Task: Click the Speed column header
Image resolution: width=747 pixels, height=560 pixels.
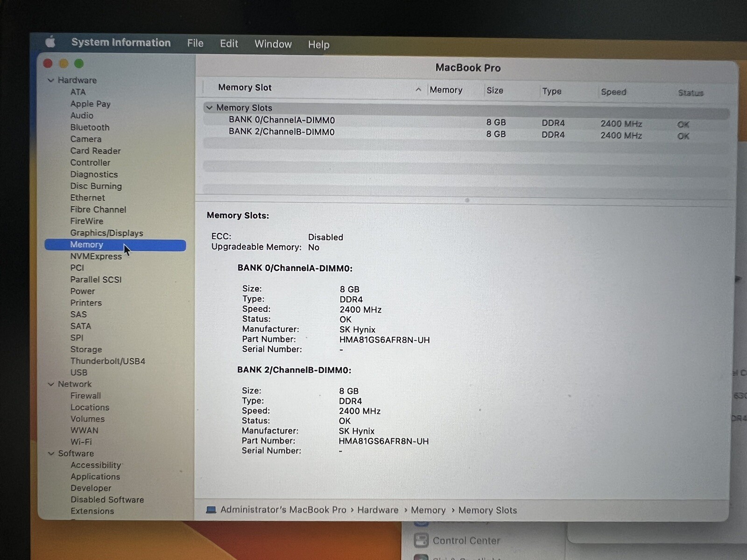Action: click(613, 92)
